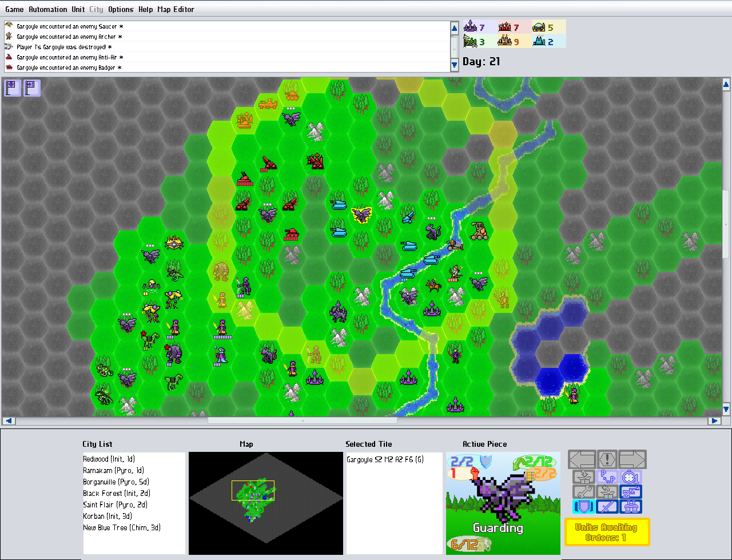Click 'Gargoyle encountered an enemy Badger' message
732x560 pixels.
[x=228, y=67]
